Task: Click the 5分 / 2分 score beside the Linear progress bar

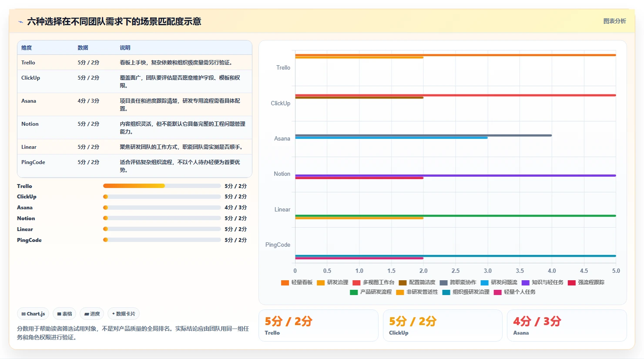Action: click(236, 229)
